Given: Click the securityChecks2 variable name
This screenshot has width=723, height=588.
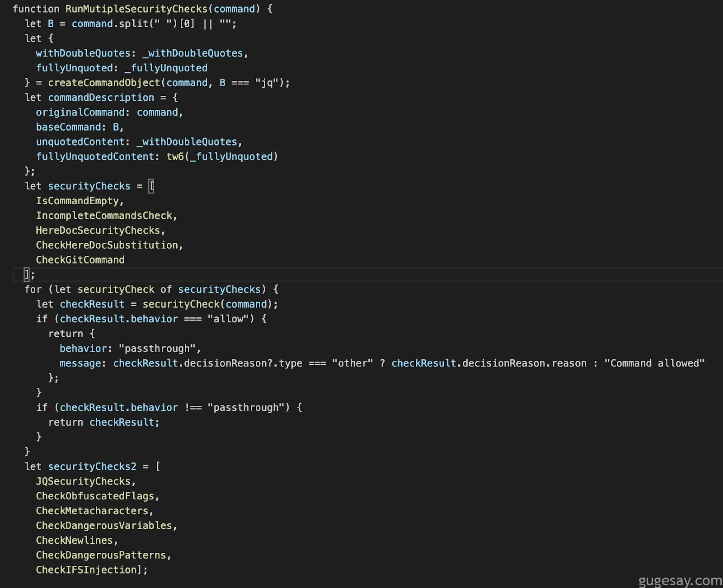Looking at the screenshot, I should (92, 467).
